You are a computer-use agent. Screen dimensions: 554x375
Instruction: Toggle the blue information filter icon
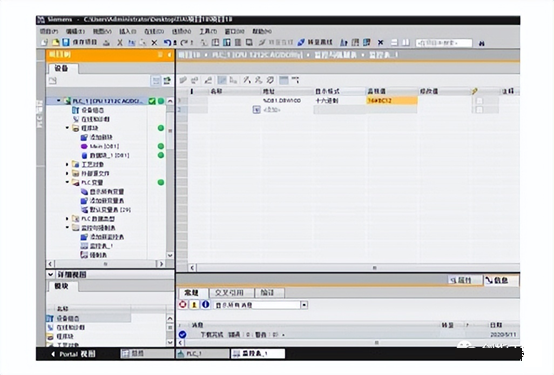205,304
